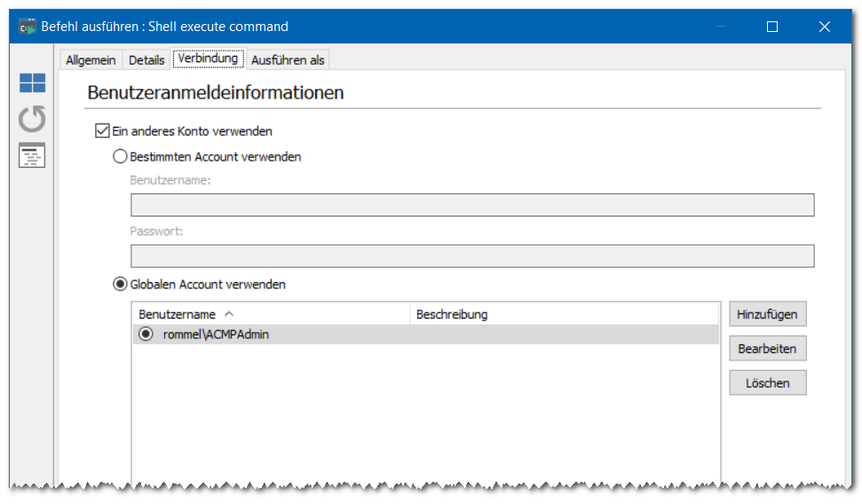Switch to the Allgemein tab

tap(91, 60)
